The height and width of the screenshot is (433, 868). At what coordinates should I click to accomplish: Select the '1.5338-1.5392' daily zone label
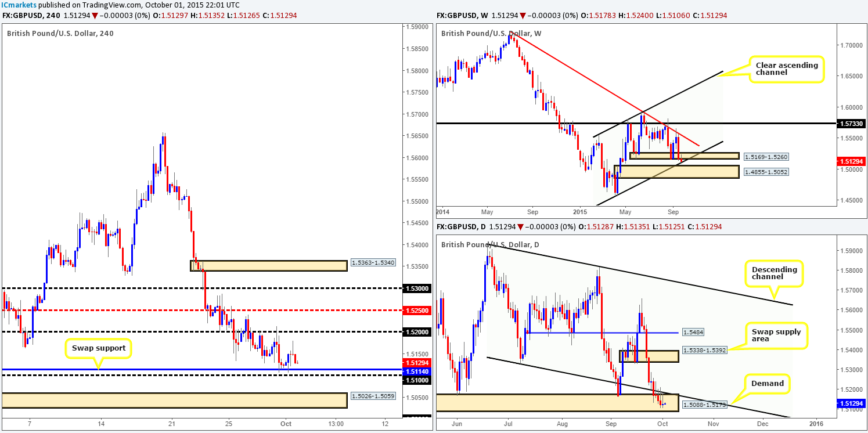(704, 350)
